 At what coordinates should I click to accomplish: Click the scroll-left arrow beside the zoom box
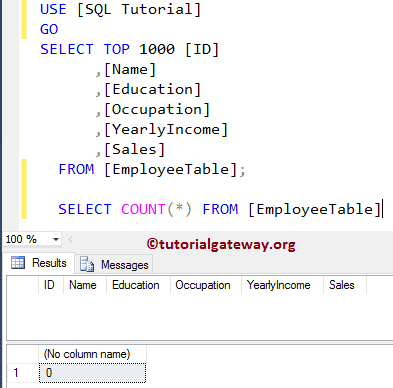point(70,239)
